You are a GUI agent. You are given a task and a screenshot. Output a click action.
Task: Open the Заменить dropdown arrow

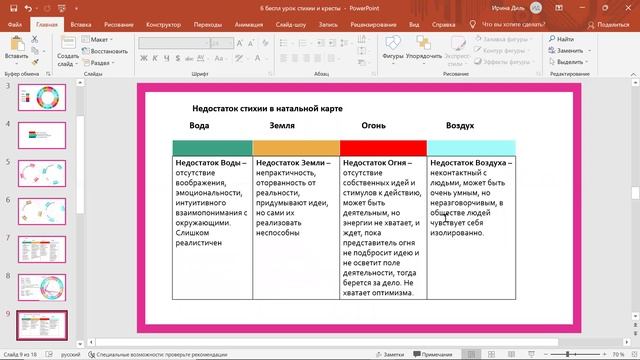(x=589, y=51)
